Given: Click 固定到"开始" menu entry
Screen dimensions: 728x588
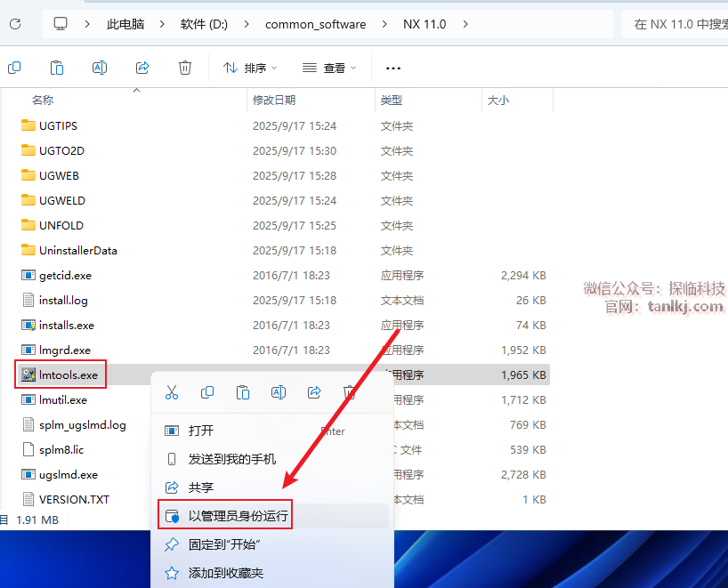Looking at the screenshot, I should 223,544.
